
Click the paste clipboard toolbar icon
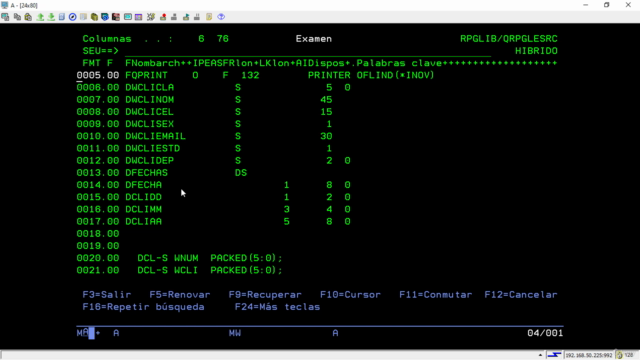tap(28, 17)
